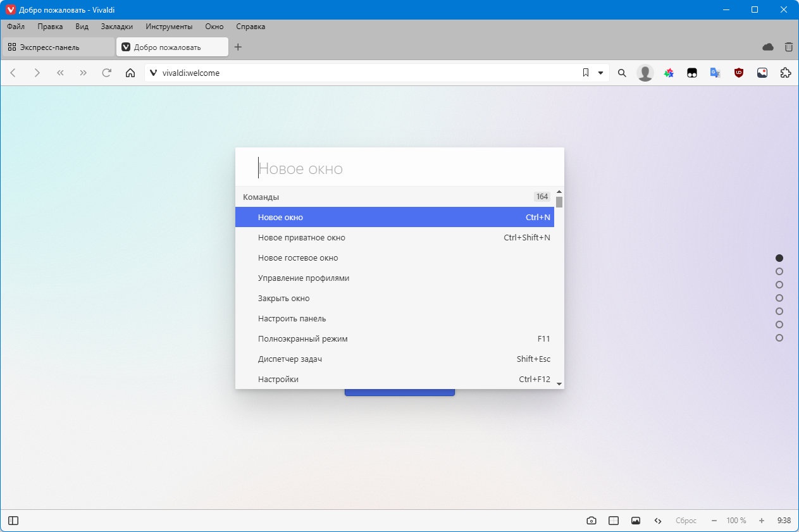This screenshot has width=799, height=532.
Task: Open the Окно menu
Action: point(214,27)
